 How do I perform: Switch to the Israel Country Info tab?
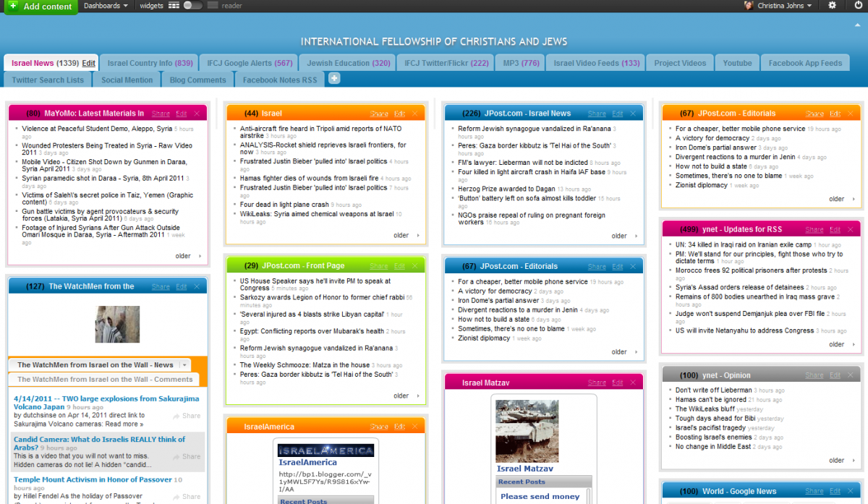point(150,63)
